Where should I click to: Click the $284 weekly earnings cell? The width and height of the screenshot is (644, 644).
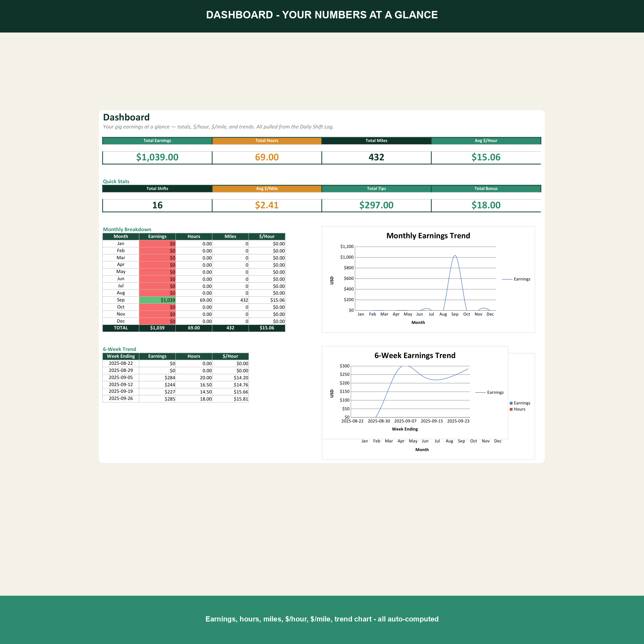(x=157, y=378)
